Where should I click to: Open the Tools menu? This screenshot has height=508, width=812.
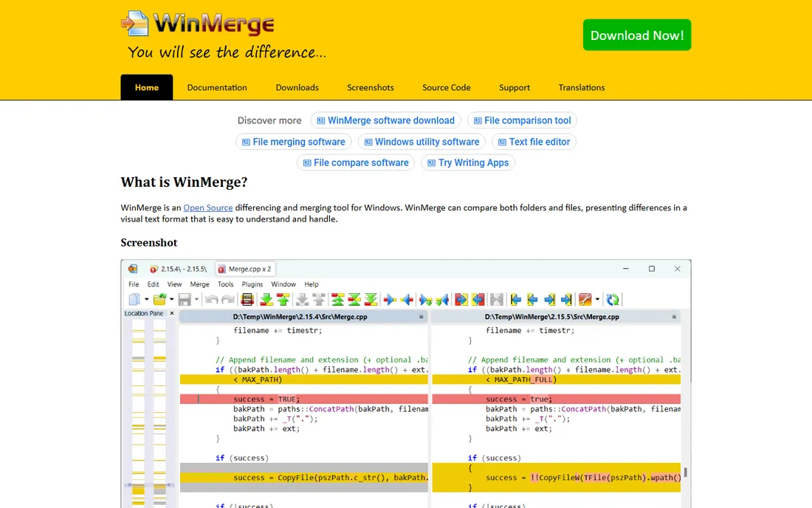click(x=225, y=284)
